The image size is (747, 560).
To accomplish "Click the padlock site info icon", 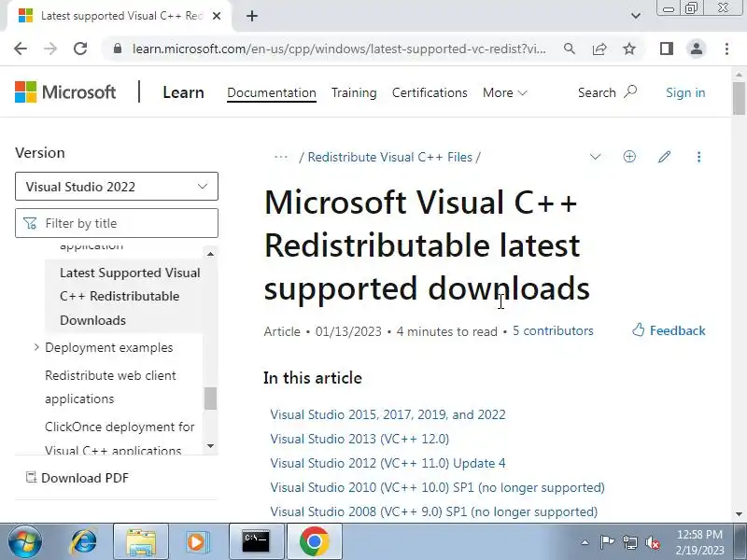I will coord(118,49).
